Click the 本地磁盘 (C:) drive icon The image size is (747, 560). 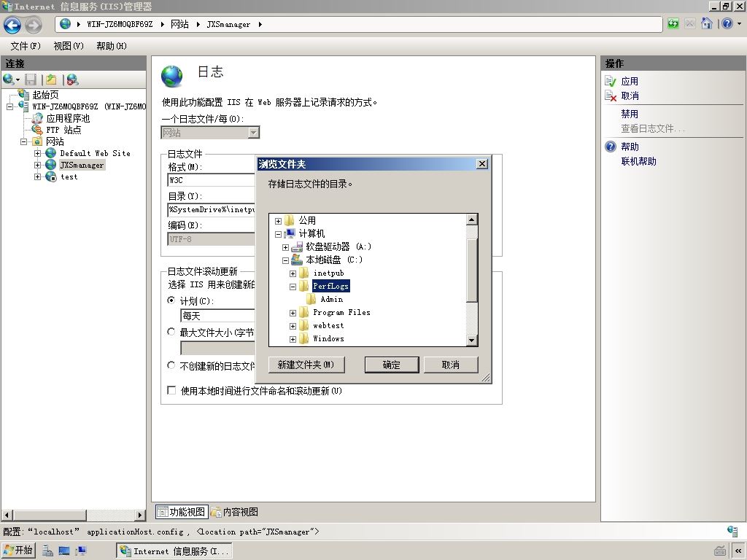point(298,260)
